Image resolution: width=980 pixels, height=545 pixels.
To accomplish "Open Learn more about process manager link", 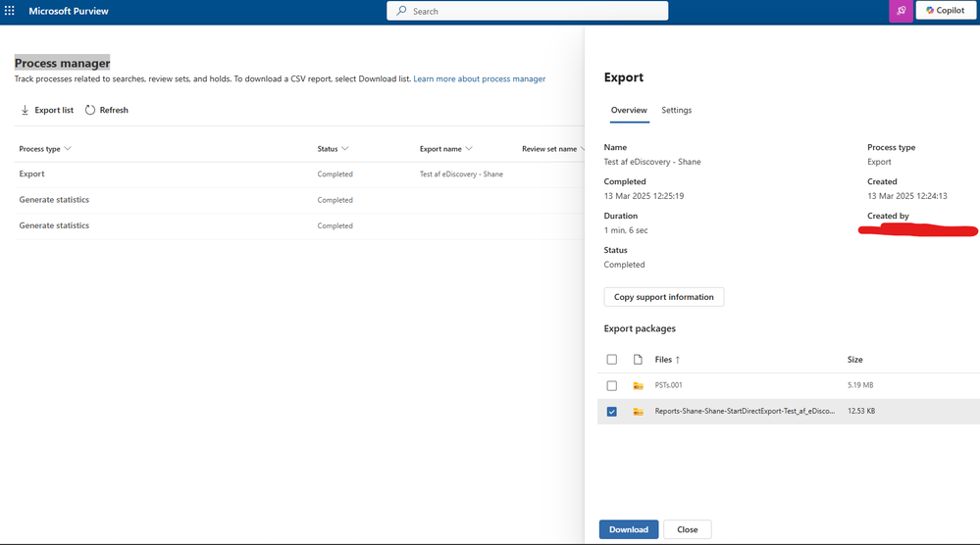I will (x=480, y=78).
